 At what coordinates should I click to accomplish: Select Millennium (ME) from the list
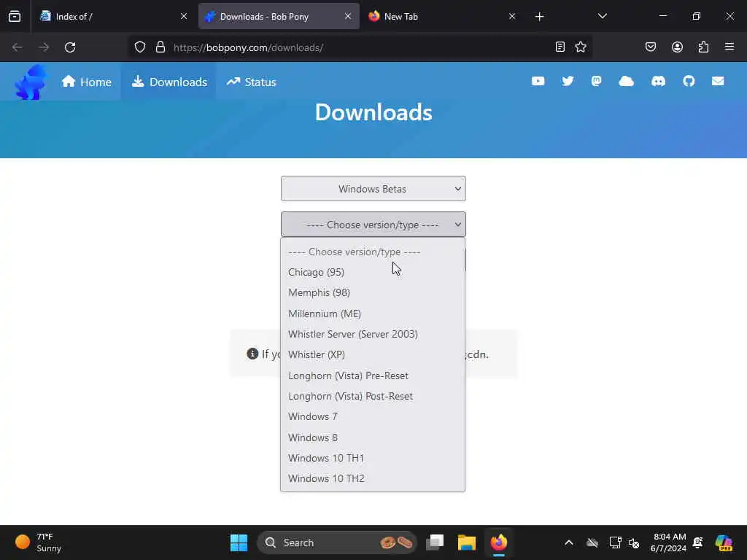373,314
